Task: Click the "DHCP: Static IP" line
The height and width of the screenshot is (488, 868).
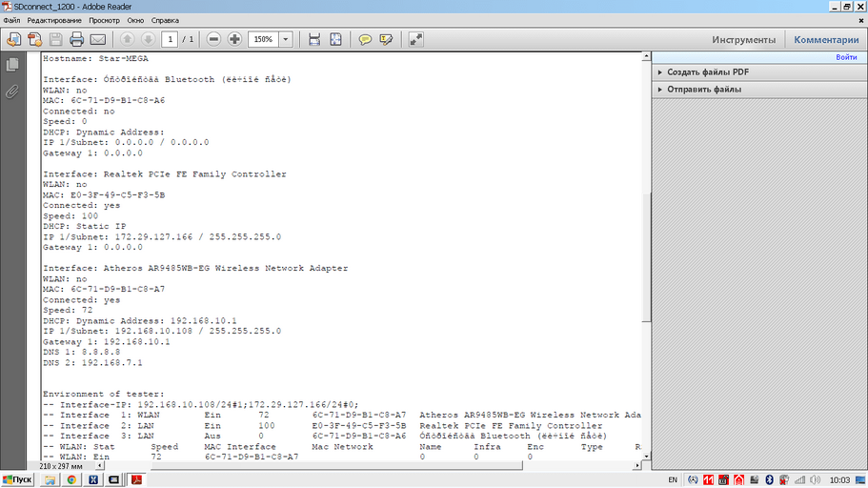Action: (x=84, y=227)
